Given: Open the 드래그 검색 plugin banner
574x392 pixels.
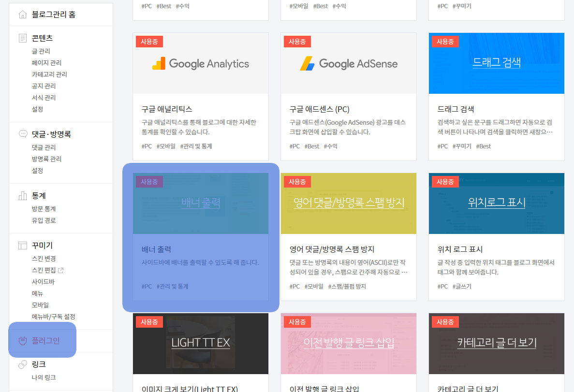Looking at the screenshot, I should [x=497, y=62].
